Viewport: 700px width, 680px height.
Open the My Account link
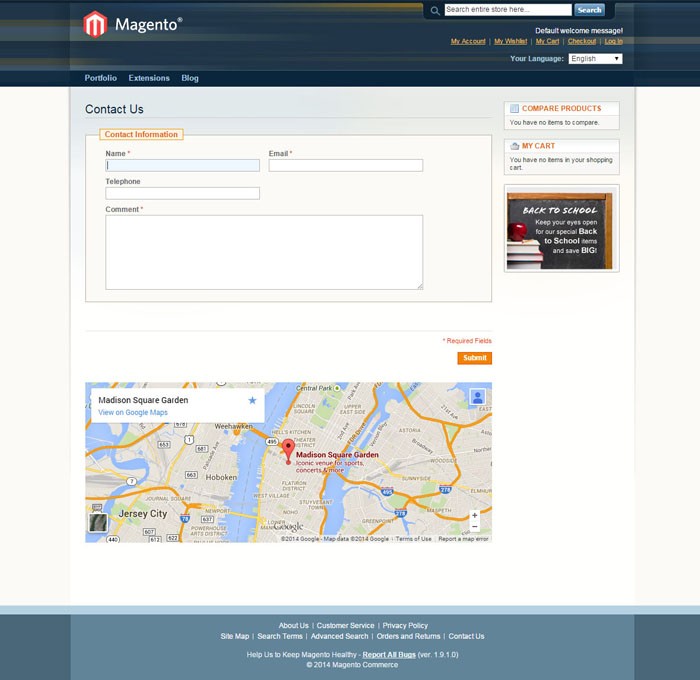coord(468,41)
